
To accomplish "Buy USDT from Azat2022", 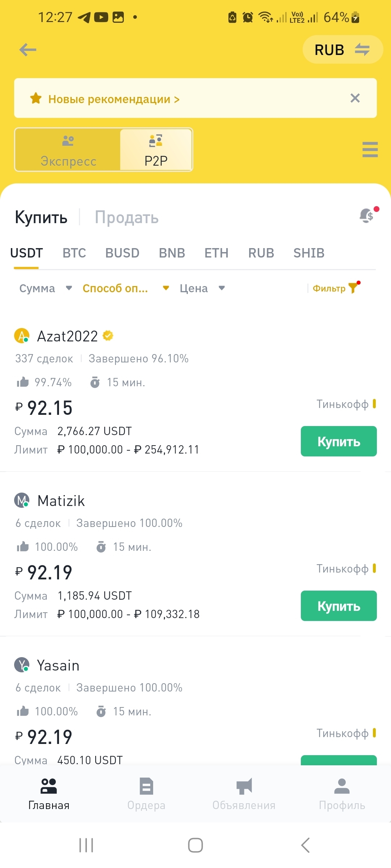I will point(339,441).
